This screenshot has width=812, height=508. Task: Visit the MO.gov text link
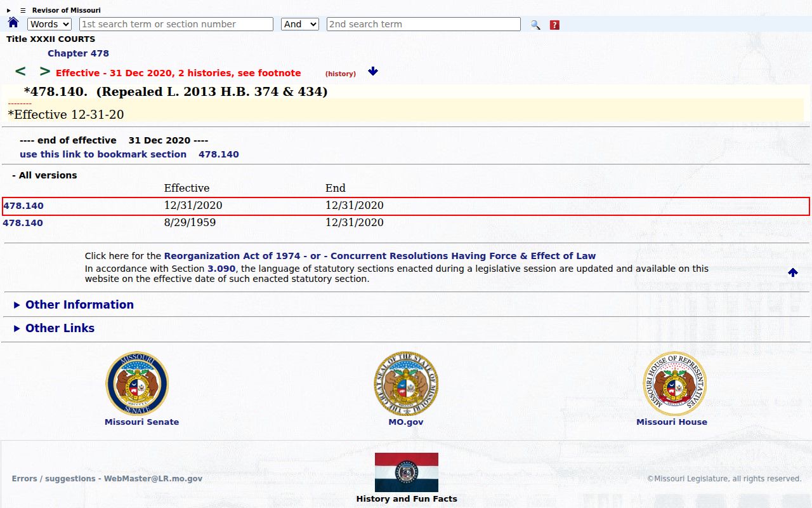(x=406, y=422)
